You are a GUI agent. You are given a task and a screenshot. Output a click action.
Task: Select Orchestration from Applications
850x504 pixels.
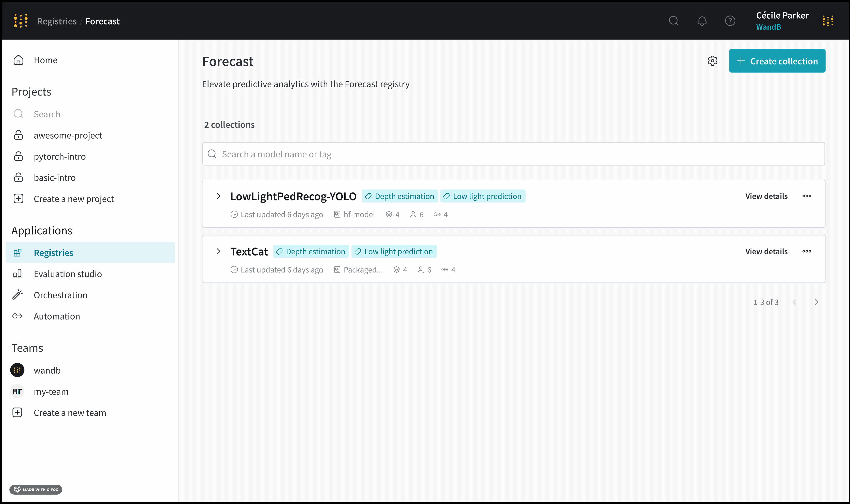tap(60, 295)
